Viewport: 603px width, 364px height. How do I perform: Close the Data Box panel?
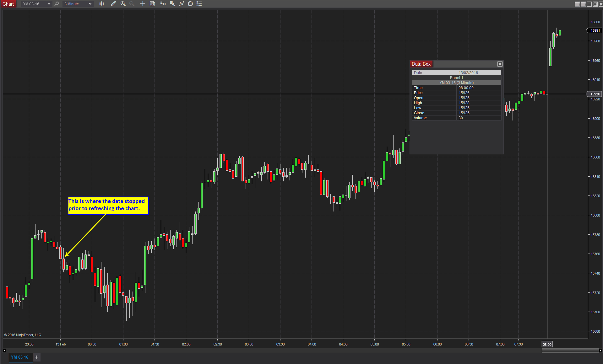pyautogui.click(x=500, y=64)
